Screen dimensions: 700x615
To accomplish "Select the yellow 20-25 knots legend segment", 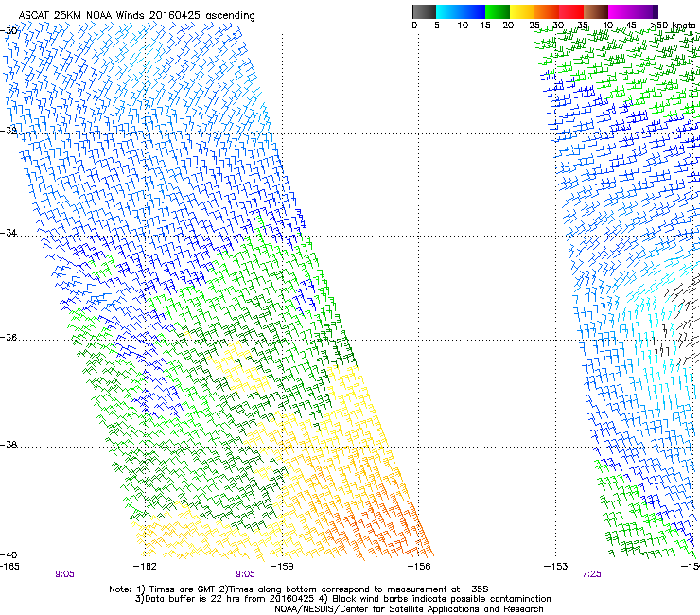I will point(521,11).
